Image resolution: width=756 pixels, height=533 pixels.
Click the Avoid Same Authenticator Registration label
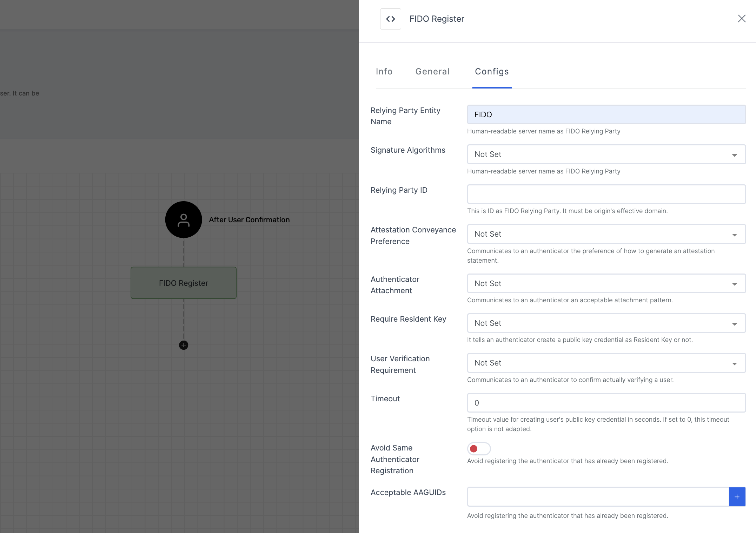point(395,459)
